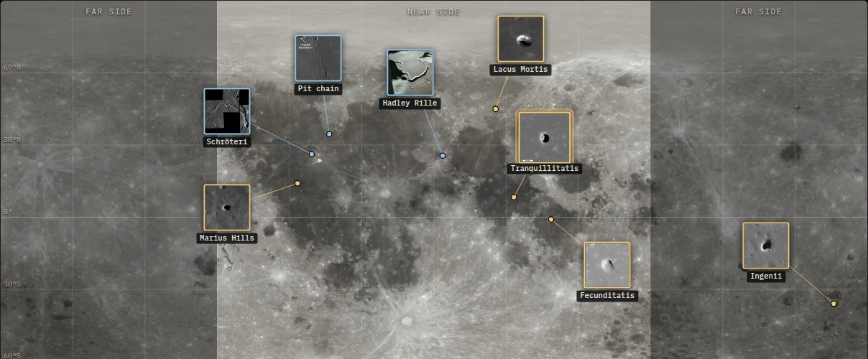Open the Lacus Mortis pit thumbnail
Image resolution: width=868 pixels, height=359 pixels.
(x=521, y=39)
